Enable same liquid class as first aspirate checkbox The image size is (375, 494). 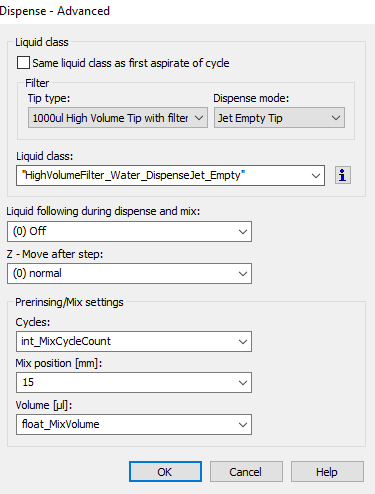23,63
